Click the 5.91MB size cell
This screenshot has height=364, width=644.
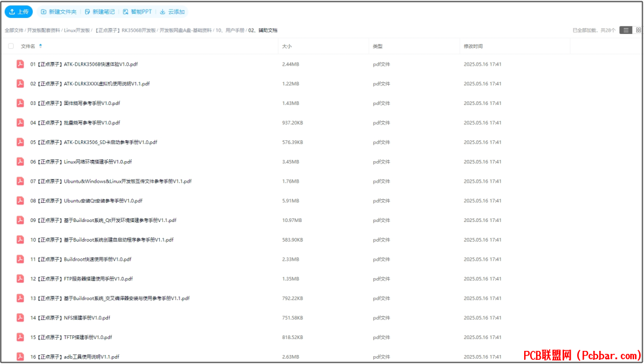click(x=290, y=201)
